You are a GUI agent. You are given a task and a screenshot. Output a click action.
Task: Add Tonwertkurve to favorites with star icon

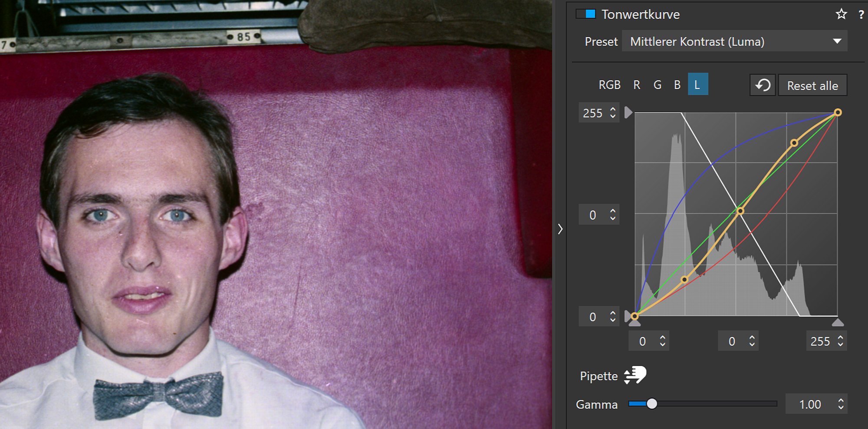click(x=841, y=14)
